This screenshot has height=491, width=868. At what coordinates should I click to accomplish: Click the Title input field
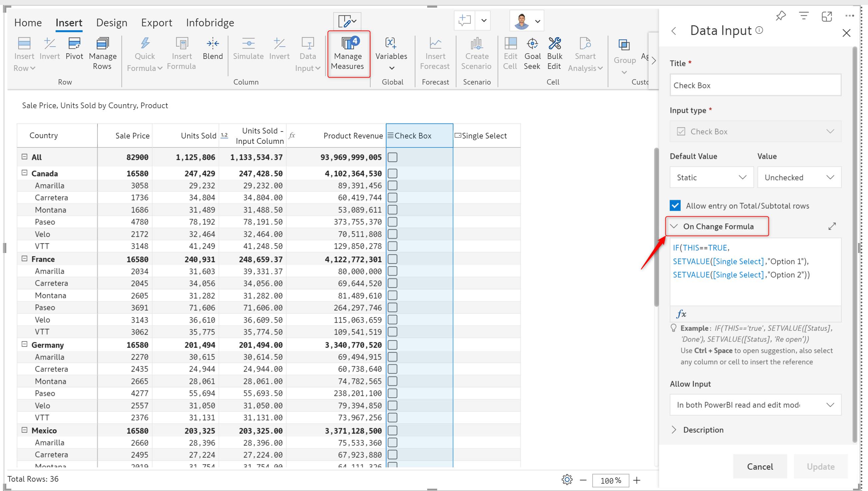[x=755, y=85]
